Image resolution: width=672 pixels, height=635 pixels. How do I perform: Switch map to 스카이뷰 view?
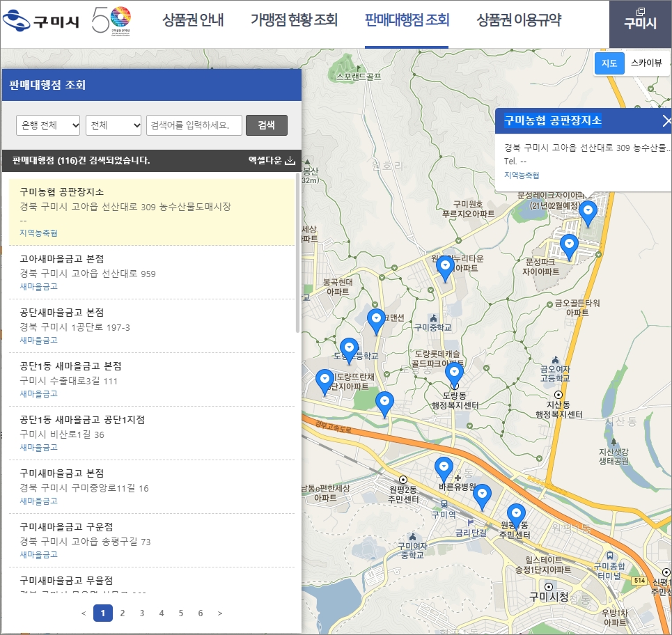[646, 63]
